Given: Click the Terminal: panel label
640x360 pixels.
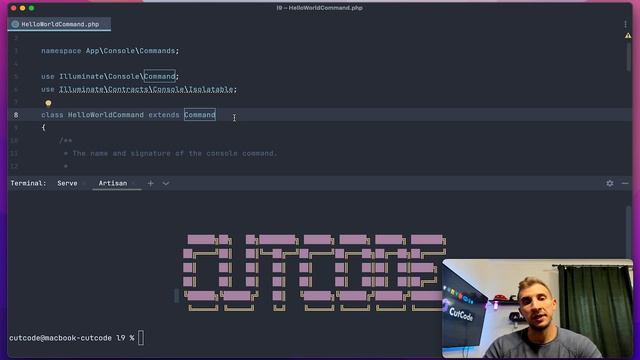Looking at the screenshot, I should [x=29, y=183].
